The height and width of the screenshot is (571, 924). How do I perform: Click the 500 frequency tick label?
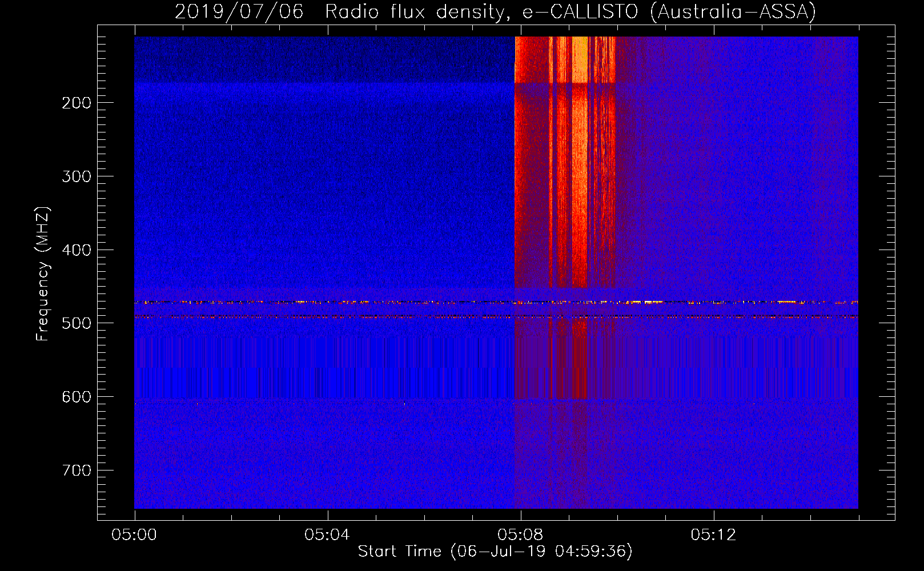[77, 323]
